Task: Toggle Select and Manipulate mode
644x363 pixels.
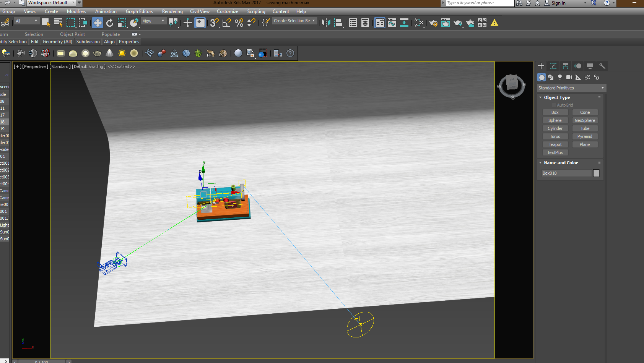Action: [x=187, y=23]
